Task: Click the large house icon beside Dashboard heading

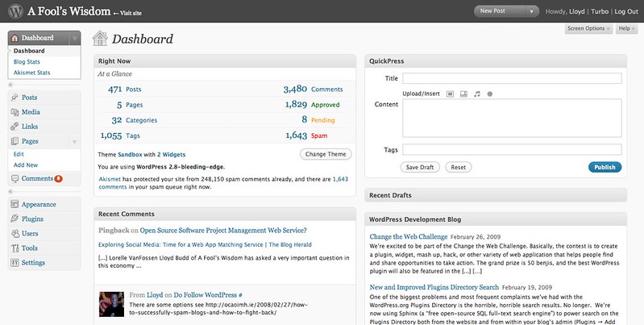Action: point(100,39)
